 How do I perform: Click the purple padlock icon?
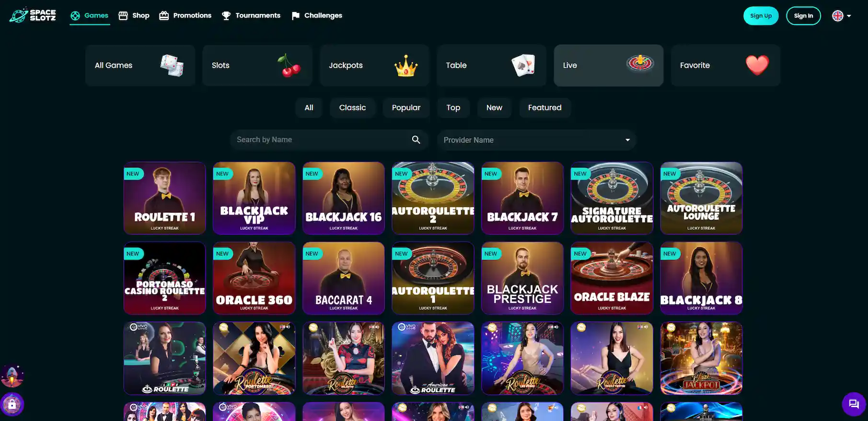(x=12, y=405)
